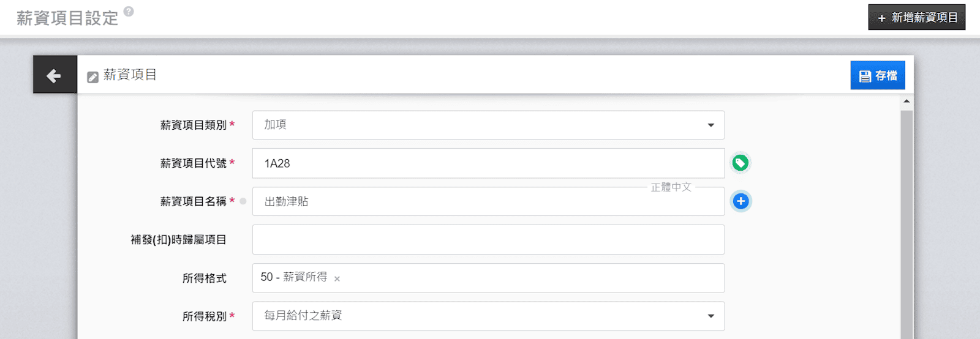Click the 薪資項目代號 input field
The image size is (980, 339).
[x=488, y=163]
